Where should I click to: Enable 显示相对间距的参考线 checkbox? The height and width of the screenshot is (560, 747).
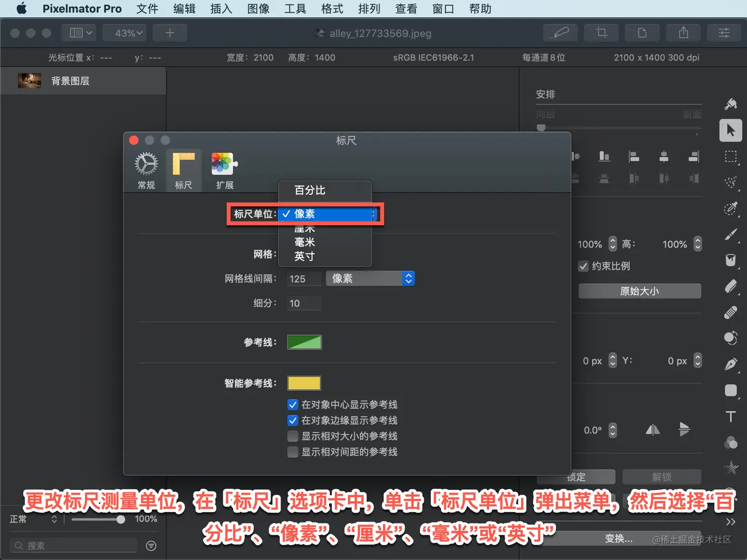292,452
